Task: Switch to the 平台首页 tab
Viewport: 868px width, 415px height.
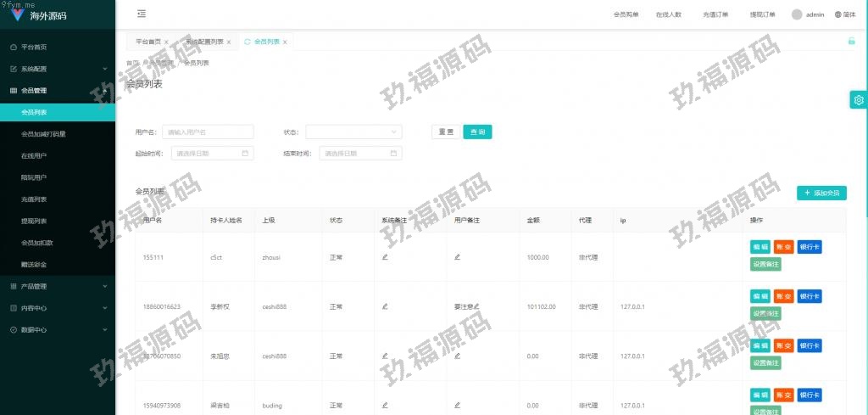Action: (x=148, y=42)
